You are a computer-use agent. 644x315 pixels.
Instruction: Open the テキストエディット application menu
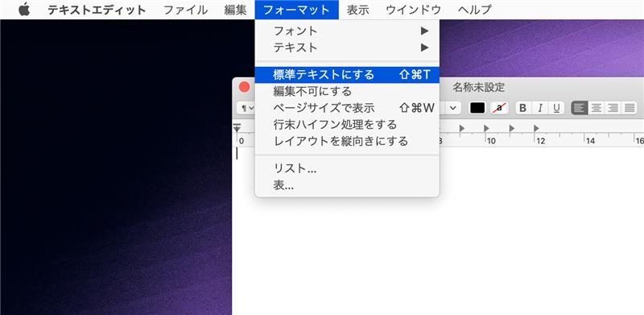coord(97,10)
